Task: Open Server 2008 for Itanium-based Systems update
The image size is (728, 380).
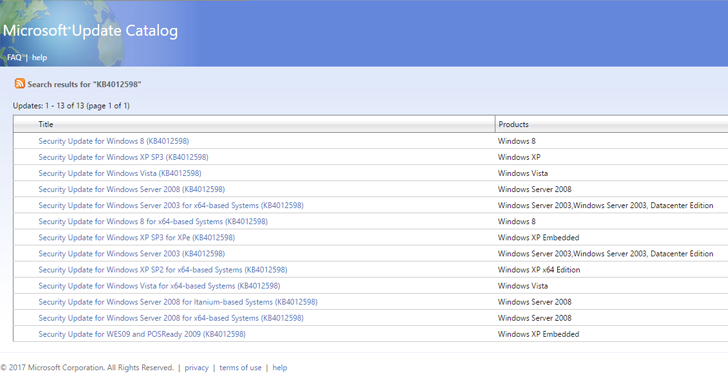Action: pyautogui.click(x=178, y=302)
